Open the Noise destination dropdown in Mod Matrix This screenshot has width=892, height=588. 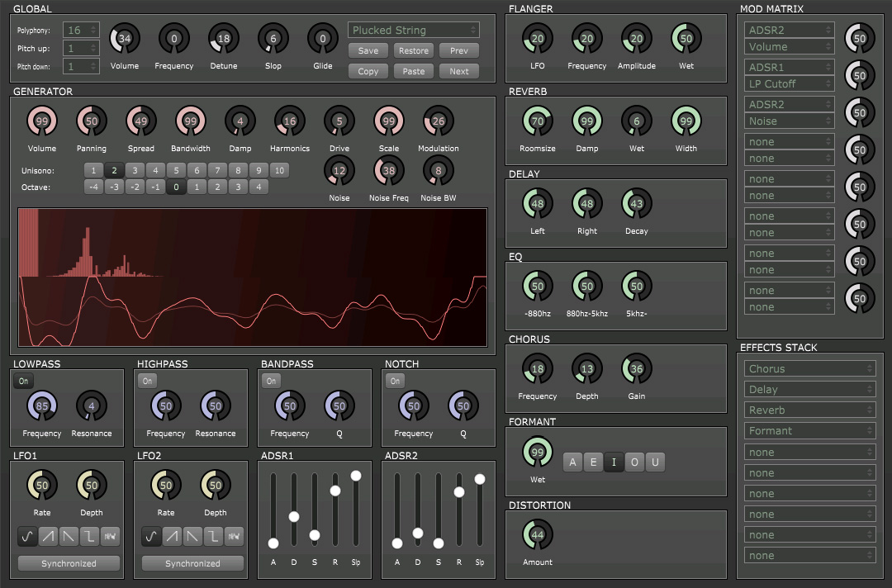(790, 121)
